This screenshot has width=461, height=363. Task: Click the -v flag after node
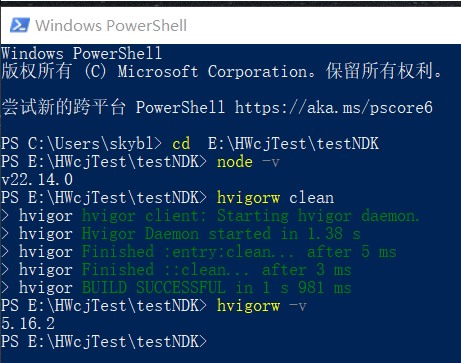pyautogui.click(x=271, y=163)
